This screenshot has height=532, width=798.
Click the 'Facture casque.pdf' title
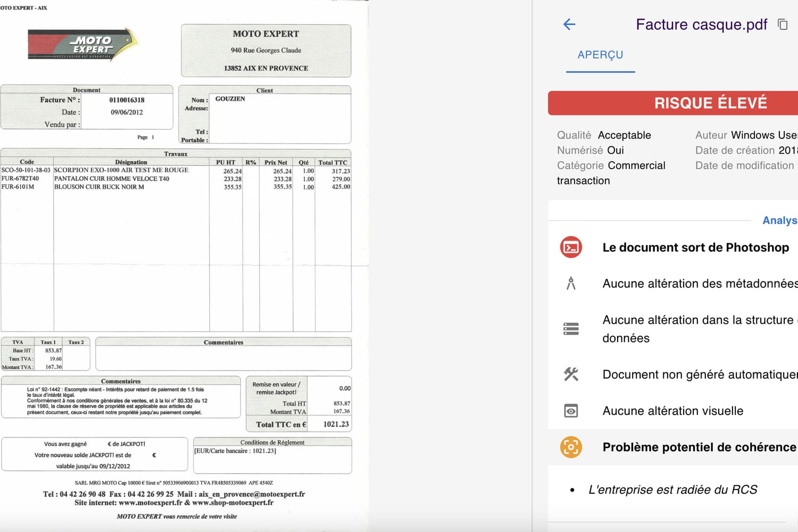(x=701, y=24)
